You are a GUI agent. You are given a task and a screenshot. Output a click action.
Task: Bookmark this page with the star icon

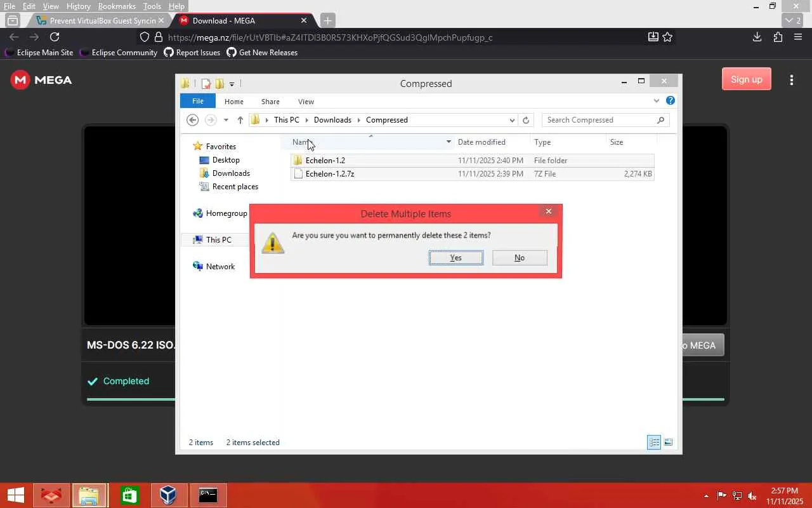pos(667,37)
